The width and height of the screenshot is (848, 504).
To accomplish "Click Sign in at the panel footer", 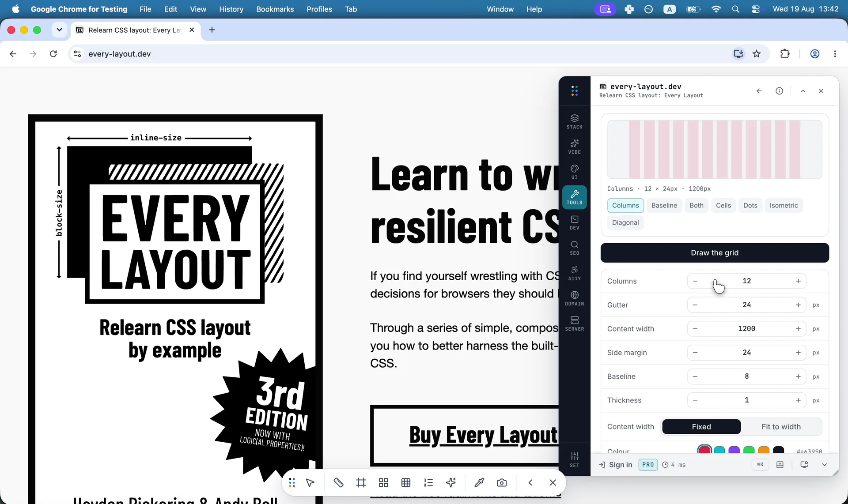I will pyautogui.click(x=615, y=465).
